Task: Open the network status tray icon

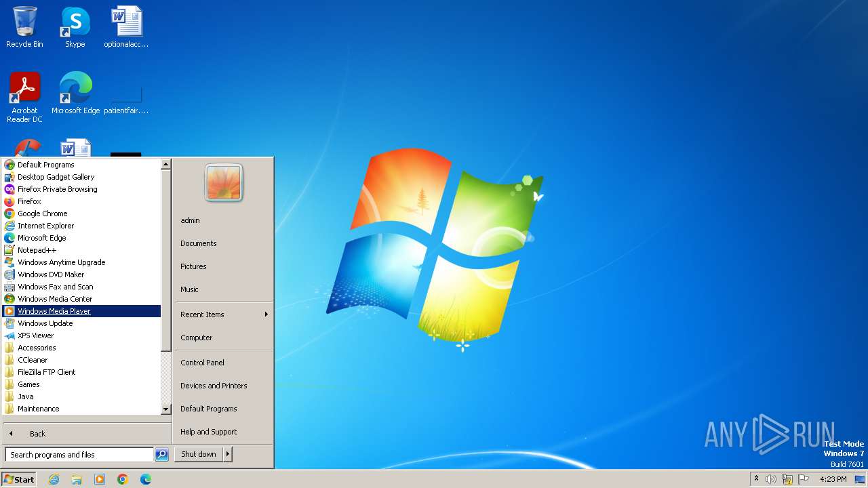Action: pos(787,479)
